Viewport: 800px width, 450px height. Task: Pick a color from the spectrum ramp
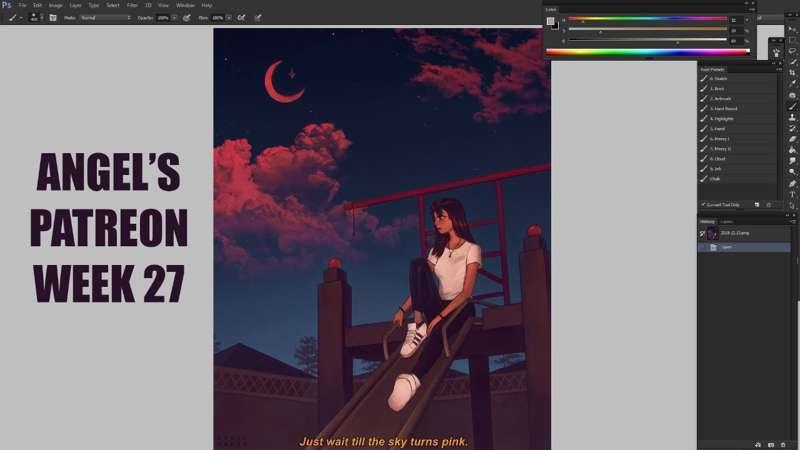pos(648,52)
